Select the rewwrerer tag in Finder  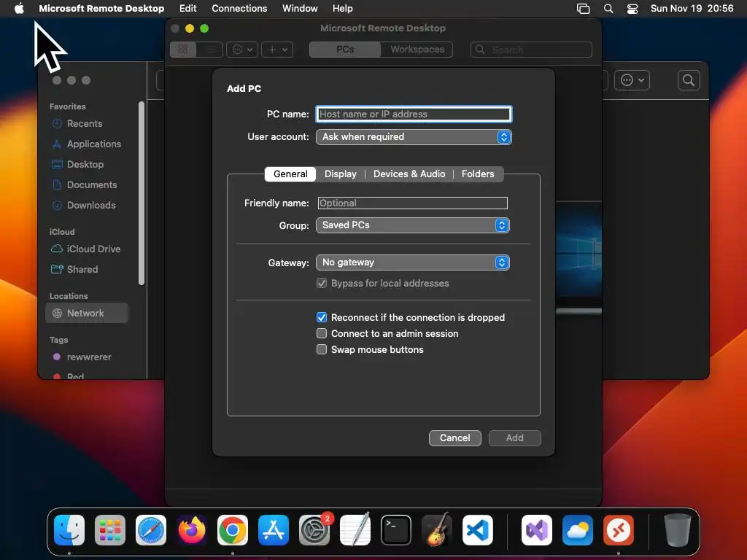(x=88, y=357)
